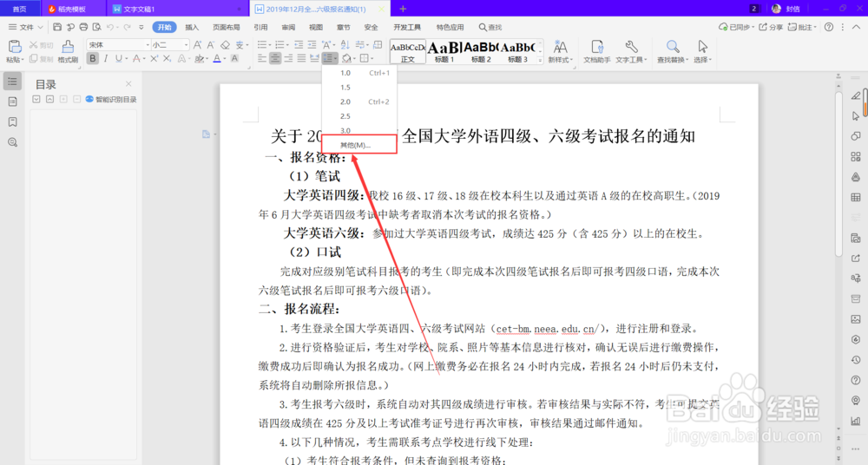Open the line spacing dropdown button
Image resolution: width=868 pixels, height=465 pixels.
click(x=330, y=59)
